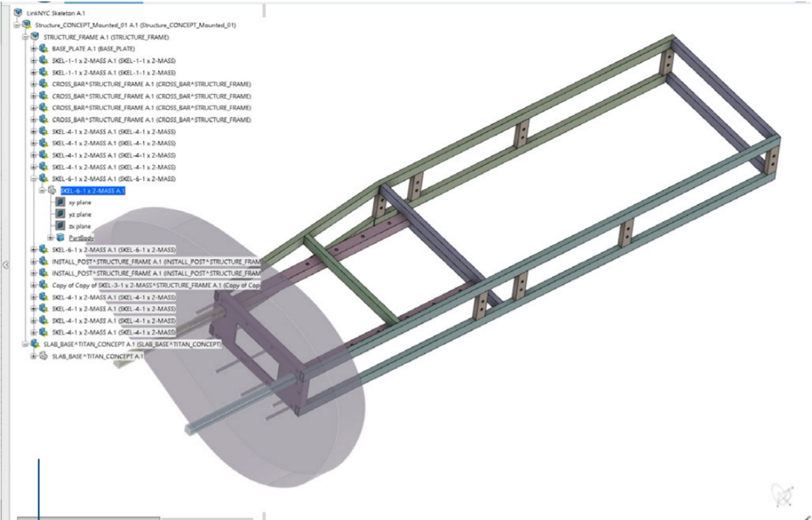812x520 pixels.
Task: Click the STRUCTURE_FRAME A.1 assembly icon
Action: pyautogui.click(x=35, y=37)
